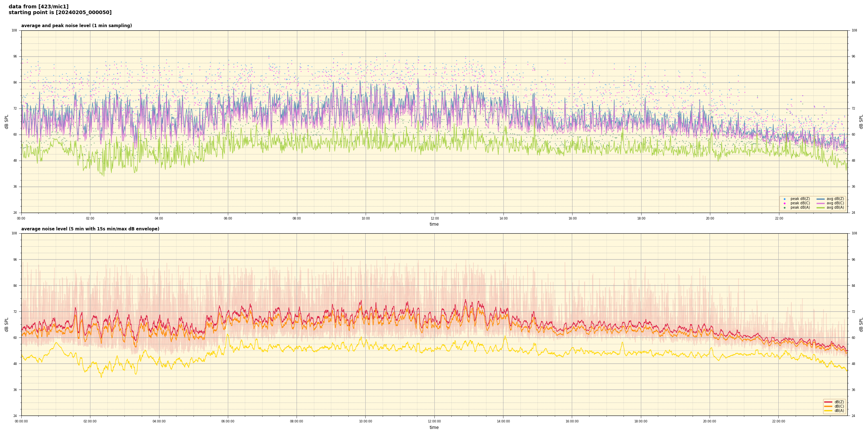Screen dimensions: 868x434
Task: Click the upper chart 'time' axis label
Action: click(434, 224)
